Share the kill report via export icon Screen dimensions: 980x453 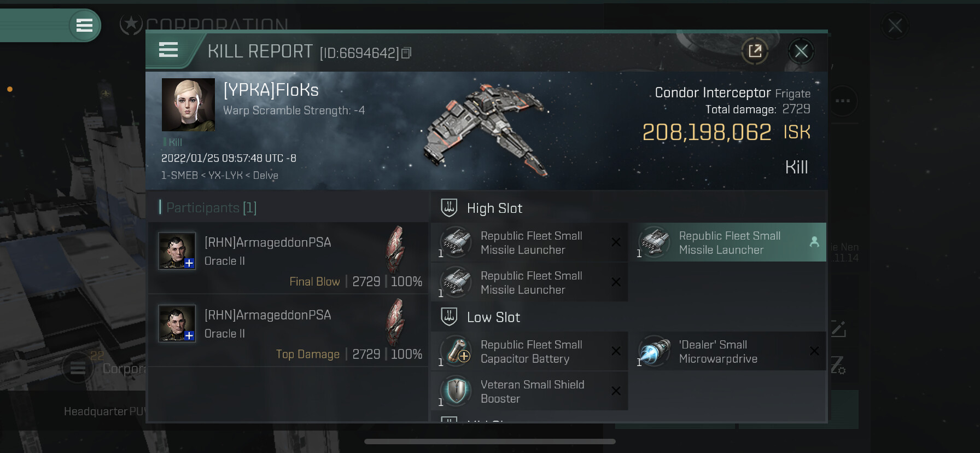click(755, 51)
